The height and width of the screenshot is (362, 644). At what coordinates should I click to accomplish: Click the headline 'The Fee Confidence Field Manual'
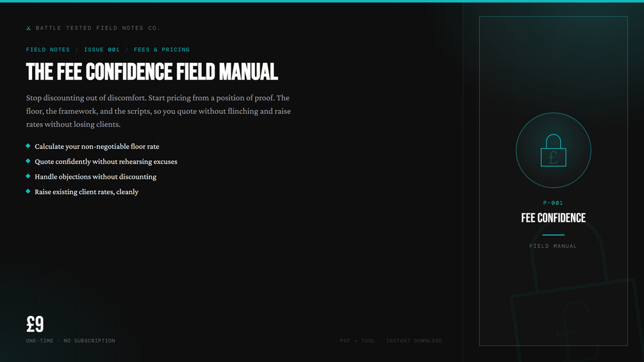[152, 72]
